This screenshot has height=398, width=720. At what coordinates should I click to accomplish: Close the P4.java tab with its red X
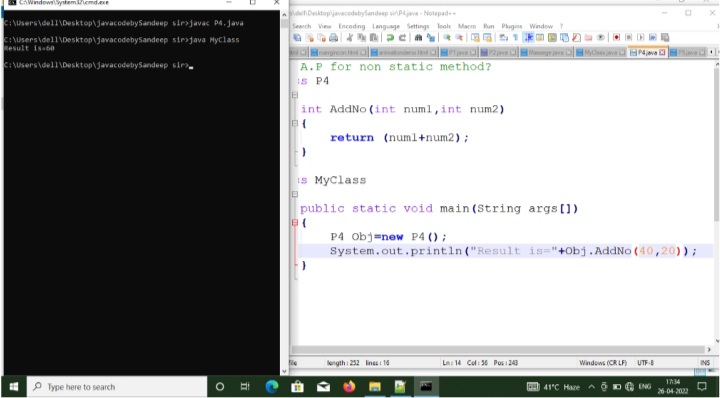pyautogui.click(x=662, y=52)
